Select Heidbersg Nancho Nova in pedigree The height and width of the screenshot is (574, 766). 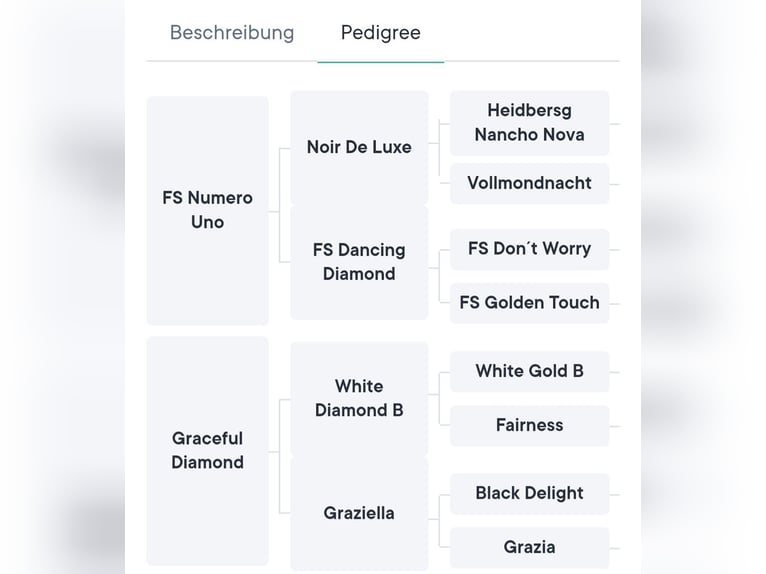point(529,123)
